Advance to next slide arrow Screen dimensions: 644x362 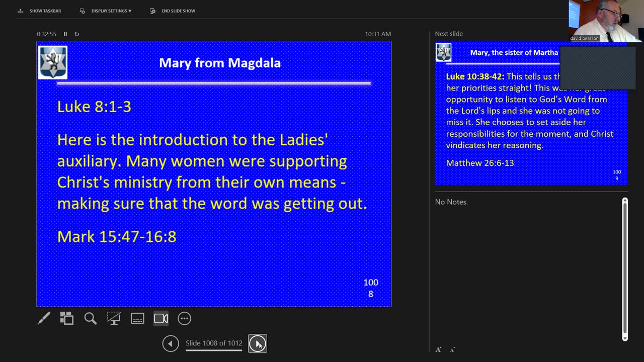pos(258,343)
